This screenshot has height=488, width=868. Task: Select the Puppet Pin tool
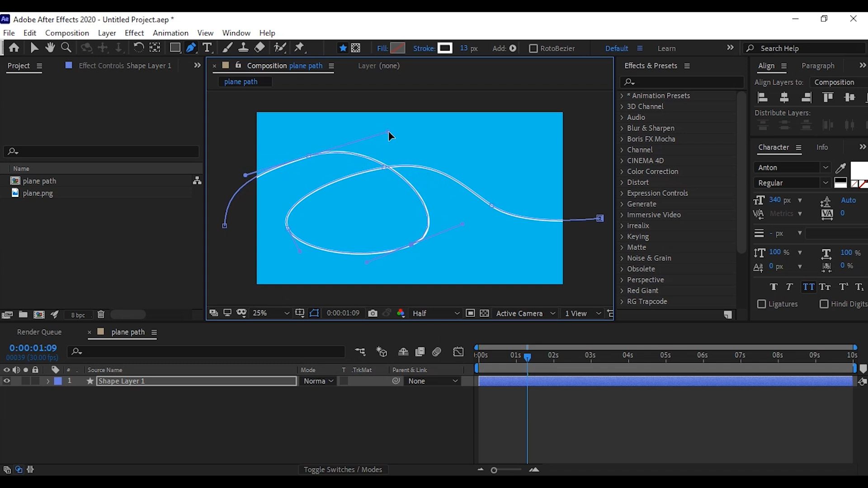coord(299,47)
